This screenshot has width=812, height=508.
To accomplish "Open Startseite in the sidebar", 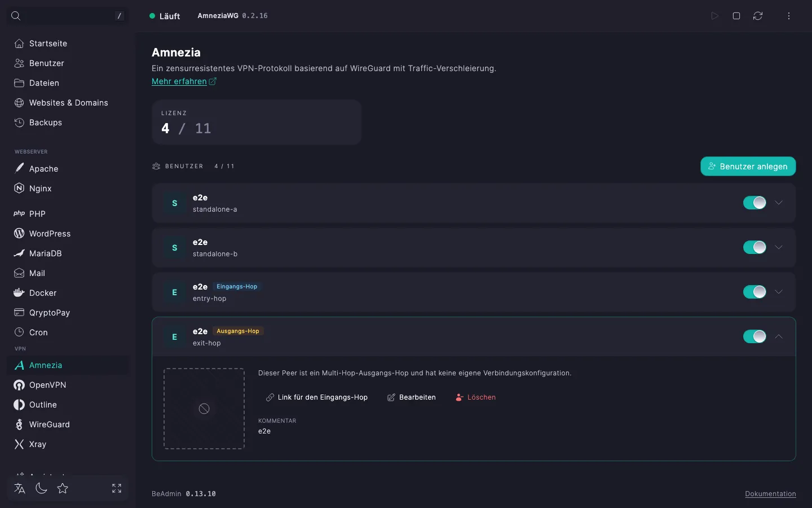I will pos(68,43).
